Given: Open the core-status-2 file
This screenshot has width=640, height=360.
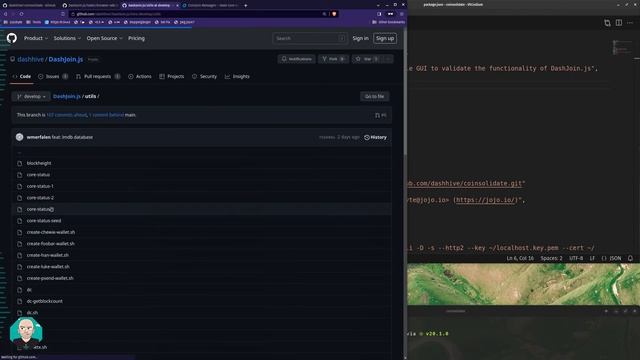Looking at the screenshot, I should (x=40, y=198).
